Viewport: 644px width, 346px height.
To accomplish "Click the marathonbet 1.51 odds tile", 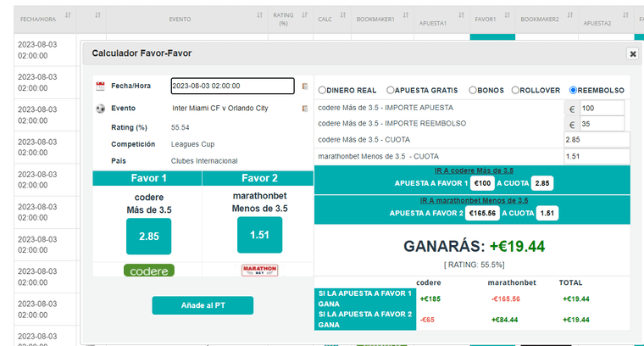I will coord(259,235).
